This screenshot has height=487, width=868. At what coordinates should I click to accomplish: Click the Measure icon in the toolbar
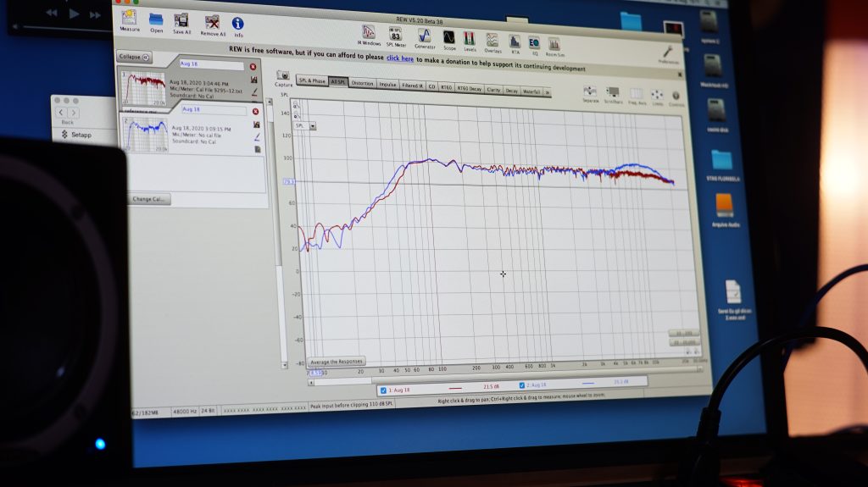coord(129,19)
